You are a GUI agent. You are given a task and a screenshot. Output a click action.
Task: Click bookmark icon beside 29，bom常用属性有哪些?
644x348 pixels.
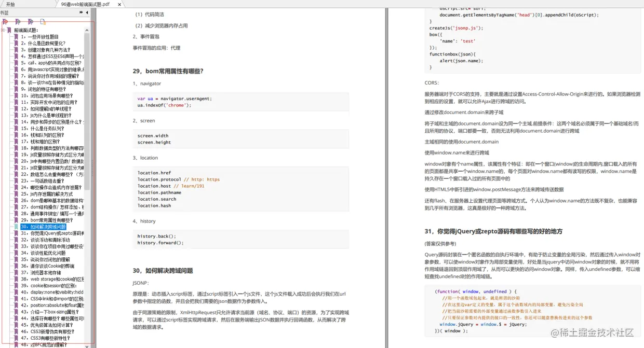pos(16,220)
